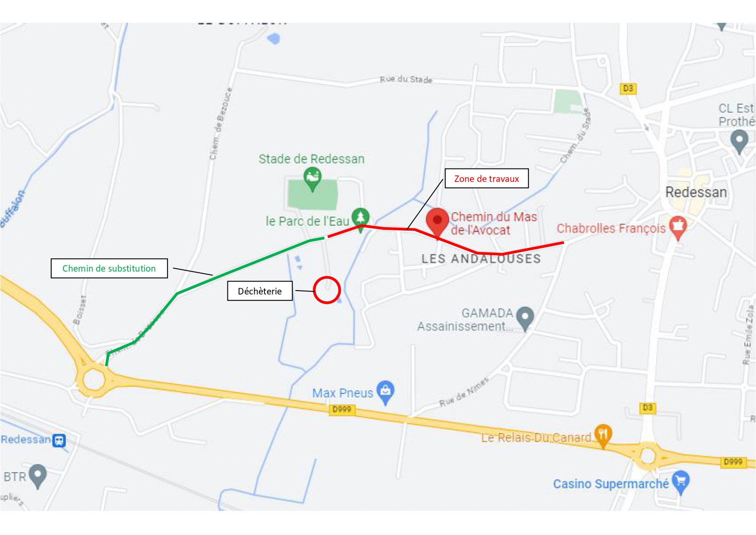756x535 pixels.
Task: Click the Redessan train station icon
Action: click(x=59, y=441)
